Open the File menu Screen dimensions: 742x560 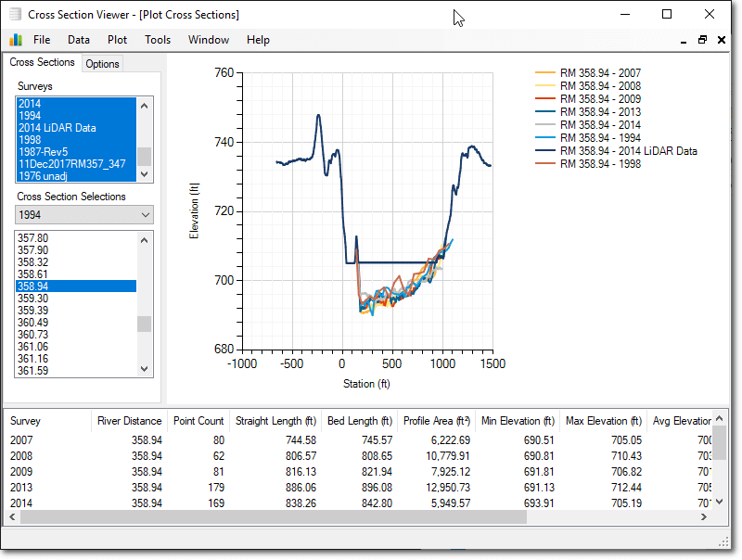tap(42, 40)
